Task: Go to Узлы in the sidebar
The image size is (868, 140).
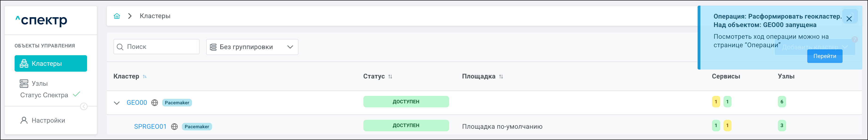Action: pyautogui.click(x=40, y=83)
